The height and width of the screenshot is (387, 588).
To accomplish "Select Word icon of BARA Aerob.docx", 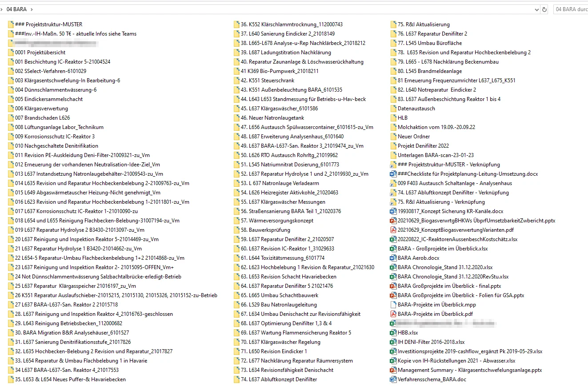I will coord(393,258).
